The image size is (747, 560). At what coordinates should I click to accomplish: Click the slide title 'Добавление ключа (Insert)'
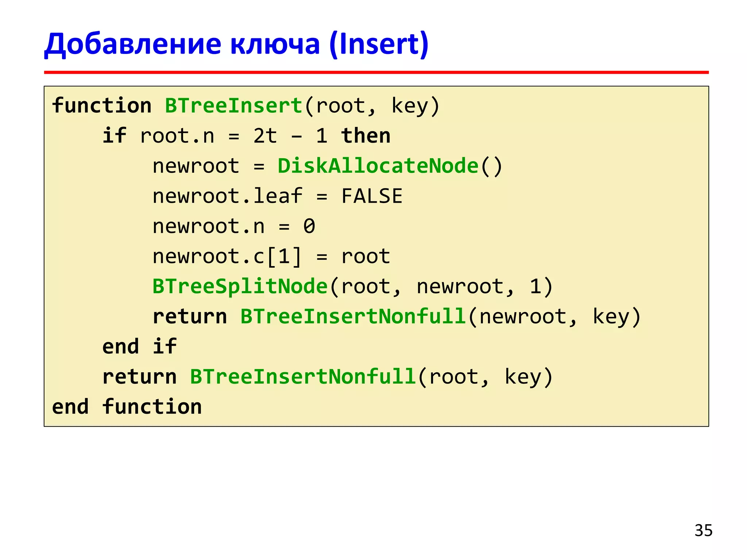point(236,44)
